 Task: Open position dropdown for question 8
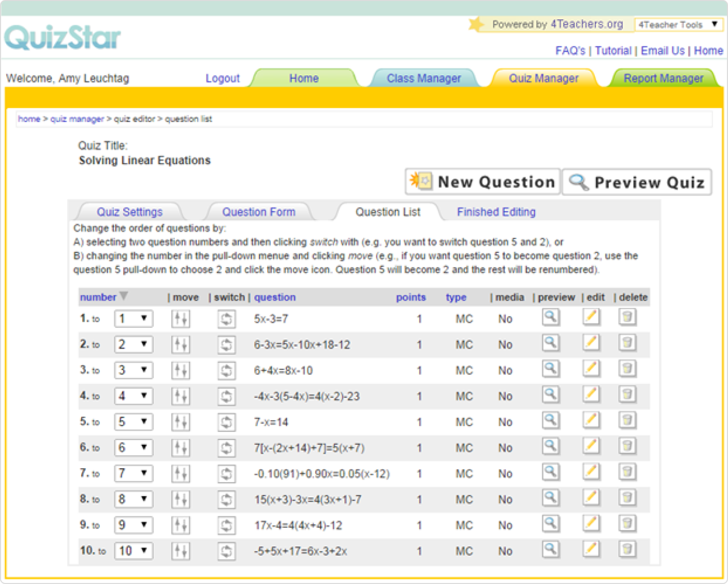pos(134,499)
